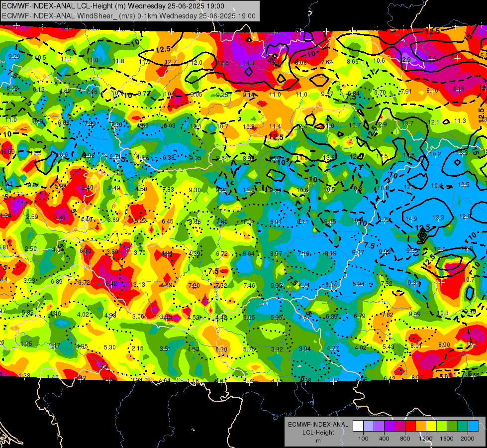Click the wind shear value "6.30"
The image size is (487, 448).
tap(221, 349)
